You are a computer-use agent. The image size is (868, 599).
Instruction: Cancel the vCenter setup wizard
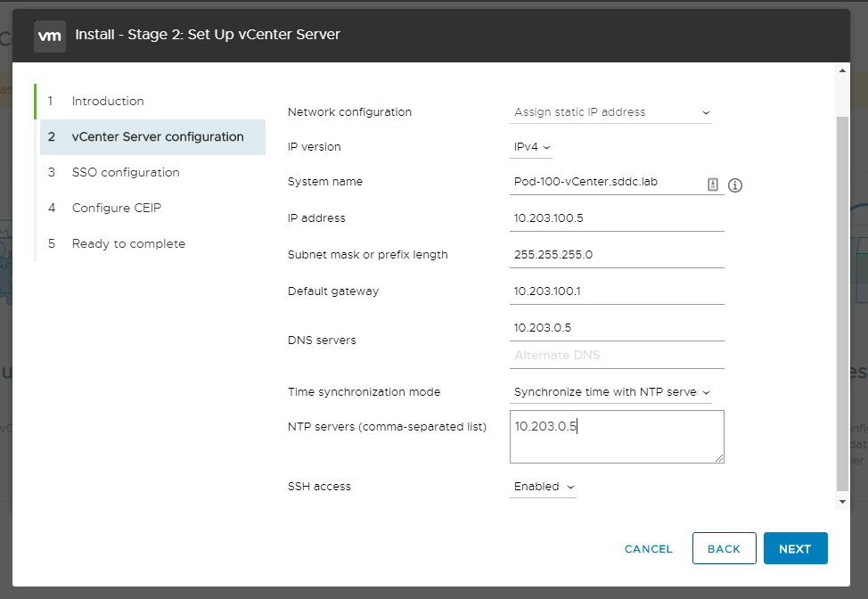point(648,549)
